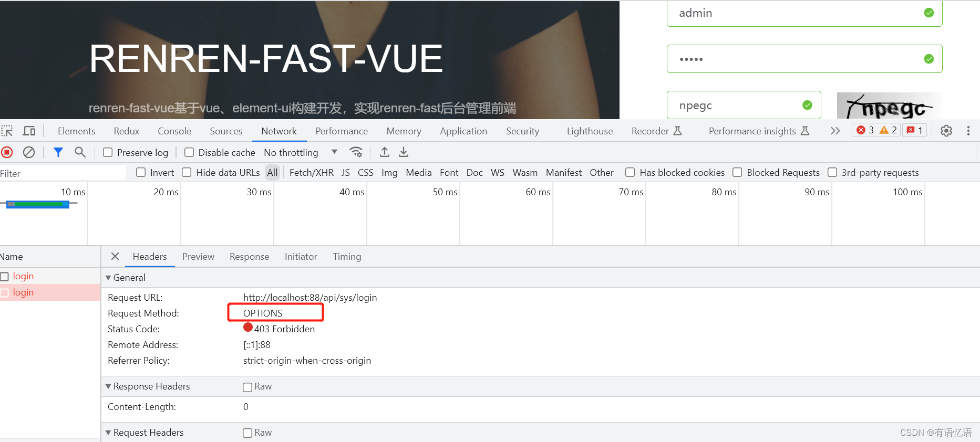Open the warnings count badge
This screenshot has height=442, width=980.
tap(888, 130)
